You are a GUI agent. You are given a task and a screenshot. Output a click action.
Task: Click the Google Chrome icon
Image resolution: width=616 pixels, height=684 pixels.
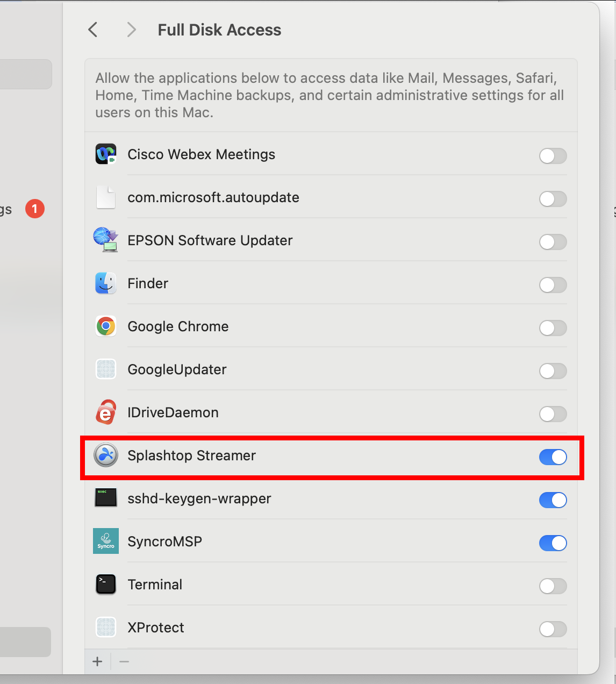pos(106,326)
